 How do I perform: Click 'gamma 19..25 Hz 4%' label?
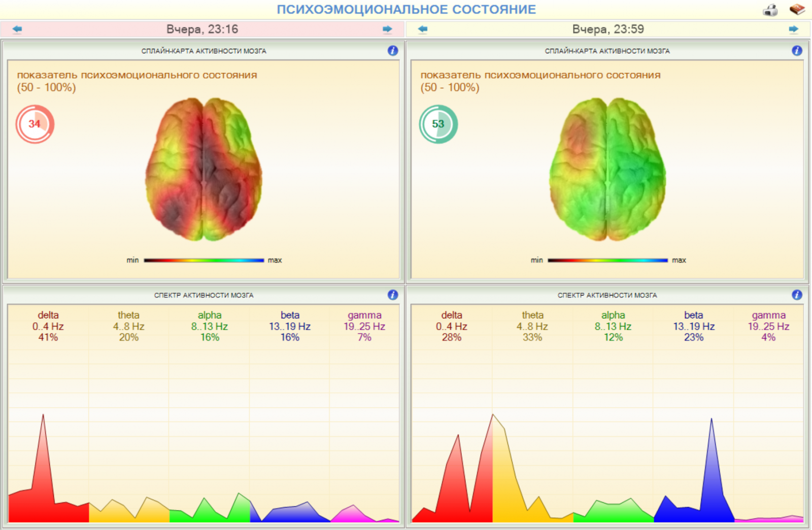[768, 326]
